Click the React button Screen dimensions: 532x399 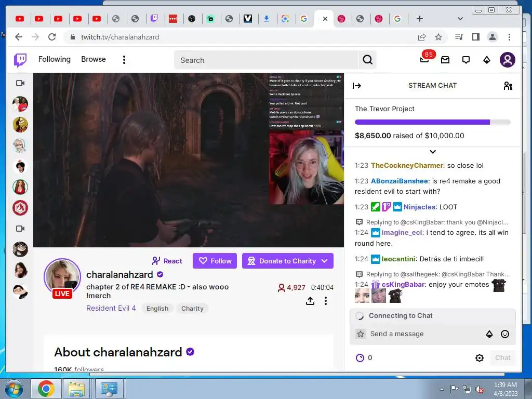click(167, 261)
